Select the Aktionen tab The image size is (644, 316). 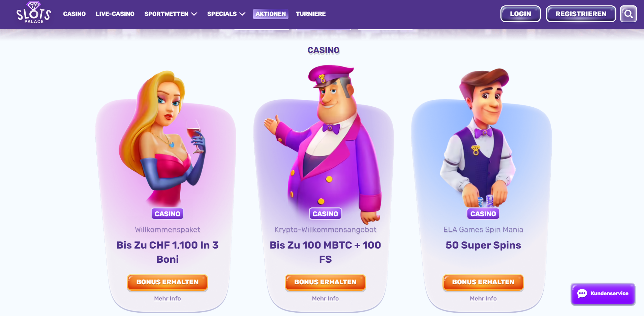click(271, 14)
